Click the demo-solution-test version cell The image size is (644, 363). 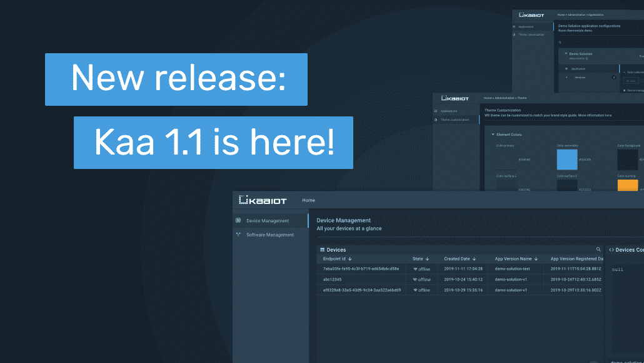pos(512,269)
